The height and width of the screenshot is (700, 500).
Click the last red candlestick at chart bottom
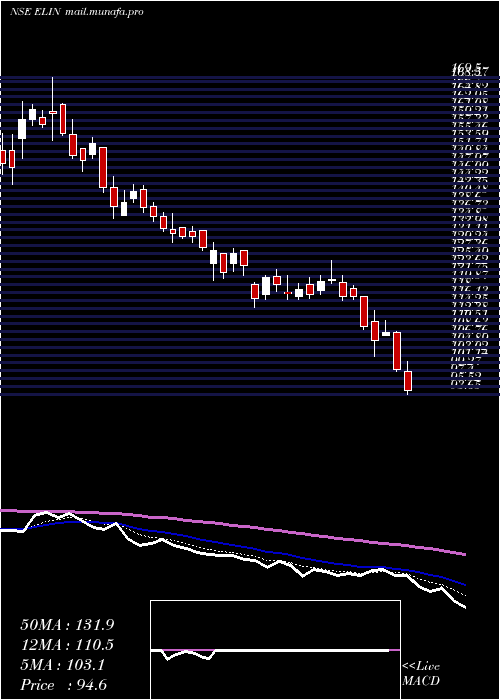pyautogui.click(x=408, y=378)
